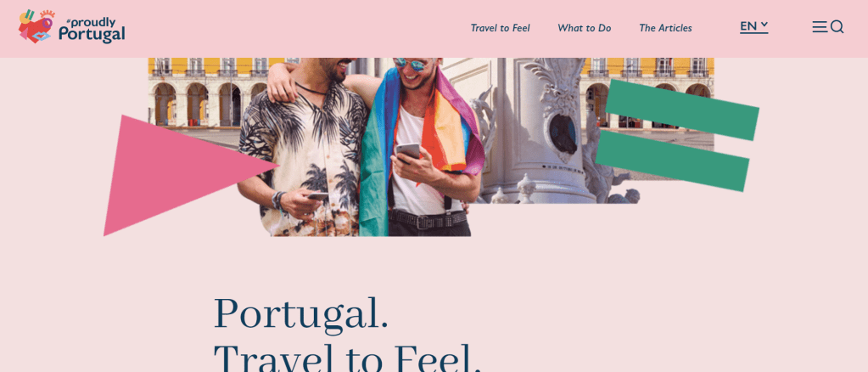Click the #proudly Portugal logo text
This screenshot has height=372, width=868.
tap(92, 30)
